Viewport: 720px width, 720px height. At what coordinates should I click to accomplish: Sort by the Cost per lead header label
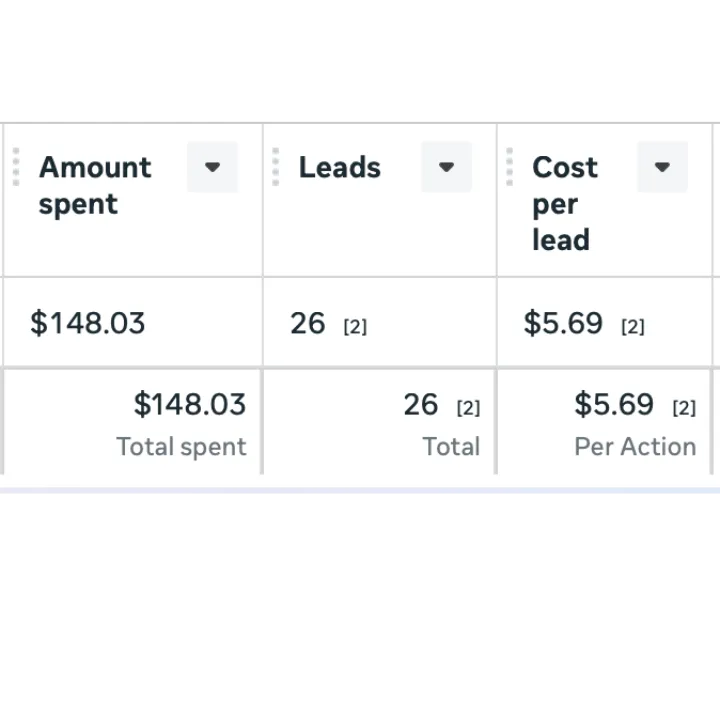(x=564, y=203)
